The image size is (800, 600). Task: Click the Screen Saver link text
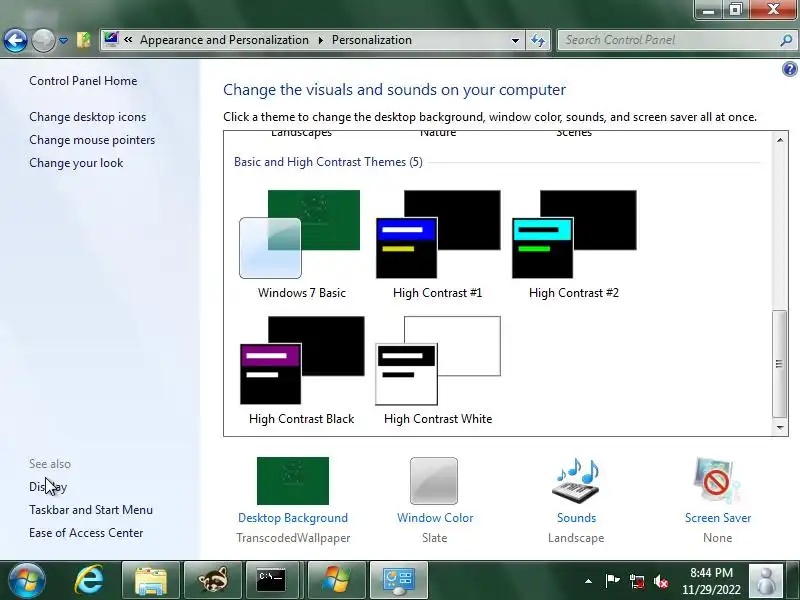tap(718, 518)
